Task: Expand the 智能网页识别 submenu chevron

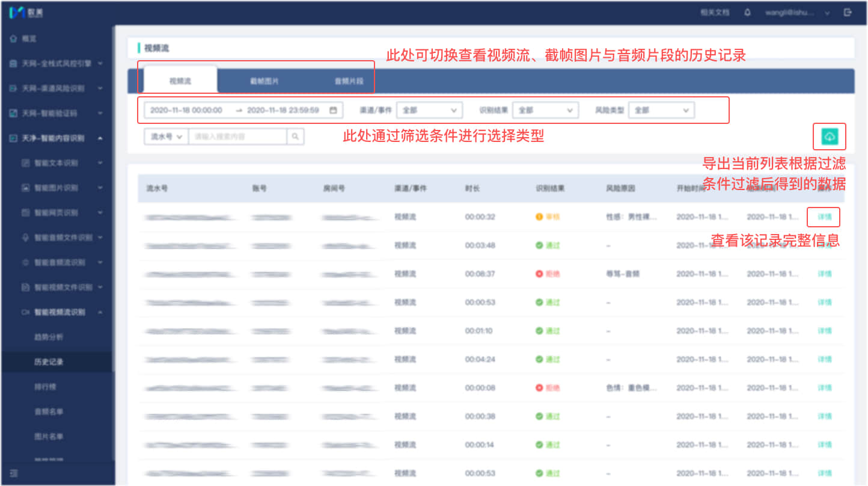Action: 100,213
